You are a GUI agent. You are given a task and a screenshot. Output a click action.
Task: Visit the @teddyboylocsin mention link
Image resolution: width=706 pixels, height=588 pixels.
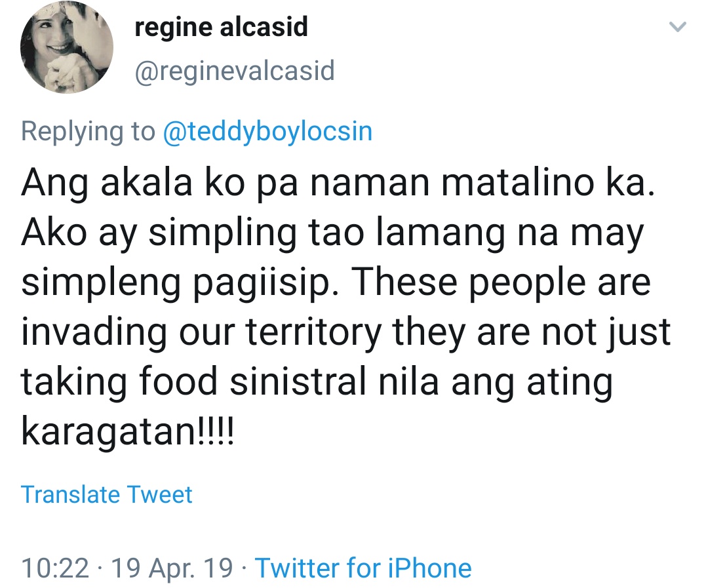(x=267, y=131)
